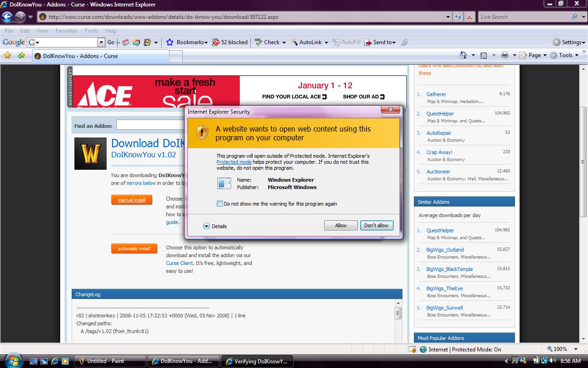Open recent pages dropdown next to Forward

(x=31, y=17)
